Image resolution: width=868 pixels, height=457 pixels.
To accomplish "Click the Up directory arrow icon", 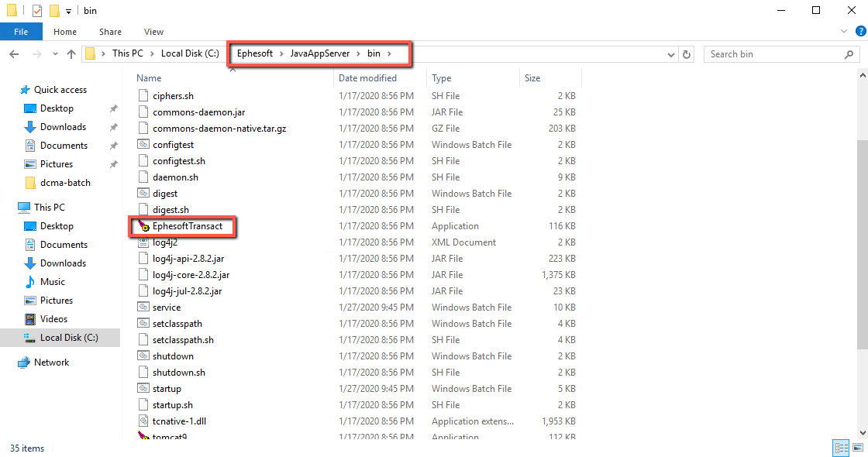I will point(71,54).
